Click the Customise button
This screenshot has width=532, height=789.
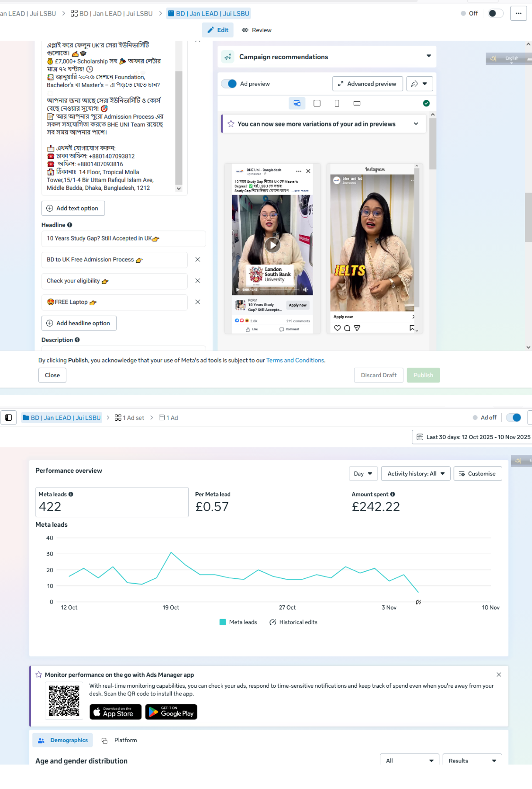click(x=478, y=473)
